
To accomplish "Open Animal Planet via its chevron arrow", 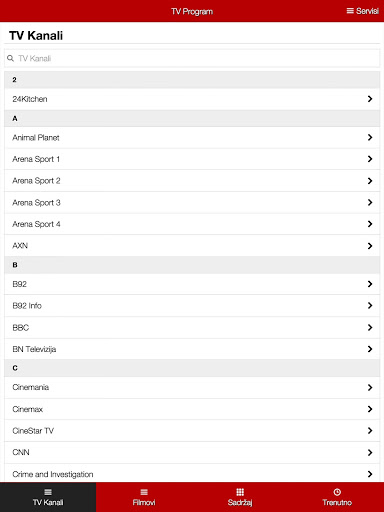I will (x=370, y=137).
